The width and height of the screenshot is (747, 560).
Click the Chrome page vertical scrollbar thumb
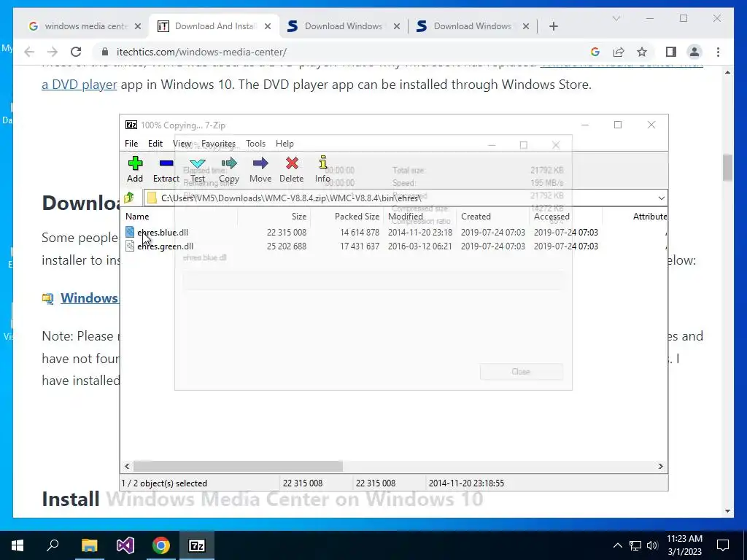pos(727,168)
